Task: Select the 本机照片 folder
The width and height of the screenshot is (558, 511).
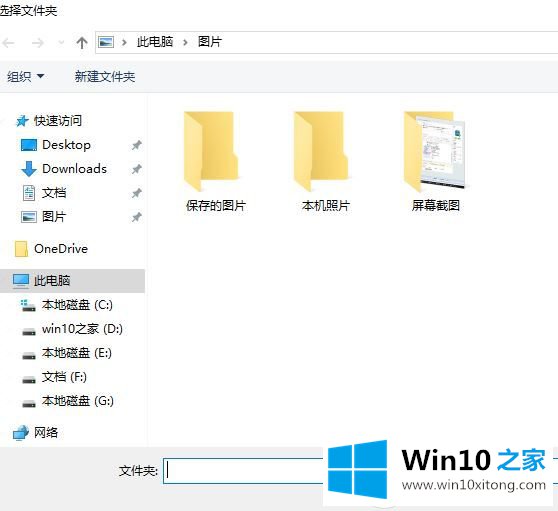Action: 321,152
